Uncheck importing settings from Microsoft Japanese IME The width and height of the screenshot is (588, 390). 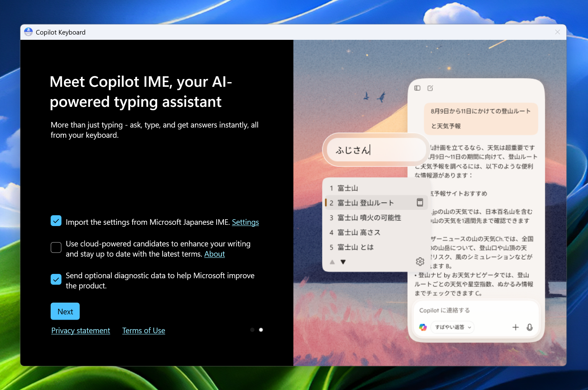[56, 221]
